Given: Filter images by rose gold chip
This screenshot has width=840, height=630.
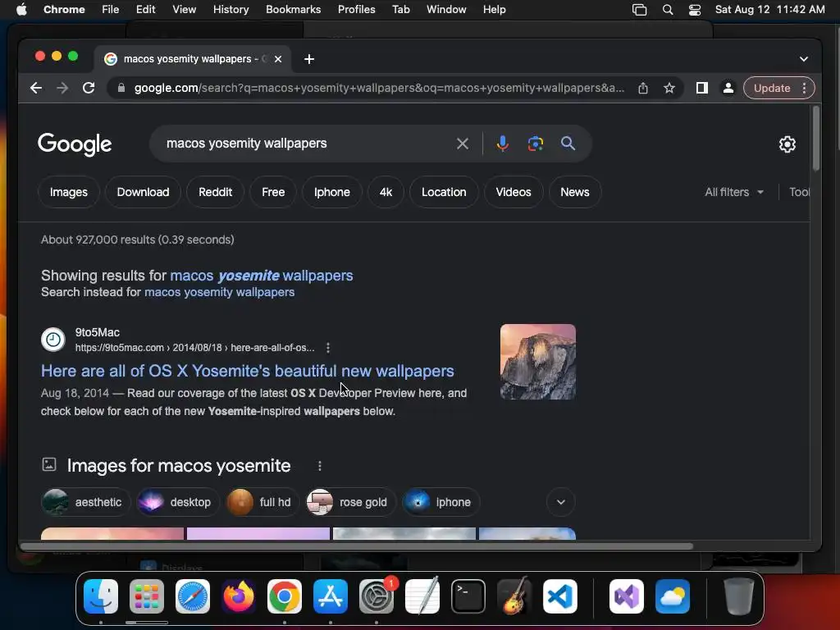Looking at the screenshot, I should (x=350, y=502).
